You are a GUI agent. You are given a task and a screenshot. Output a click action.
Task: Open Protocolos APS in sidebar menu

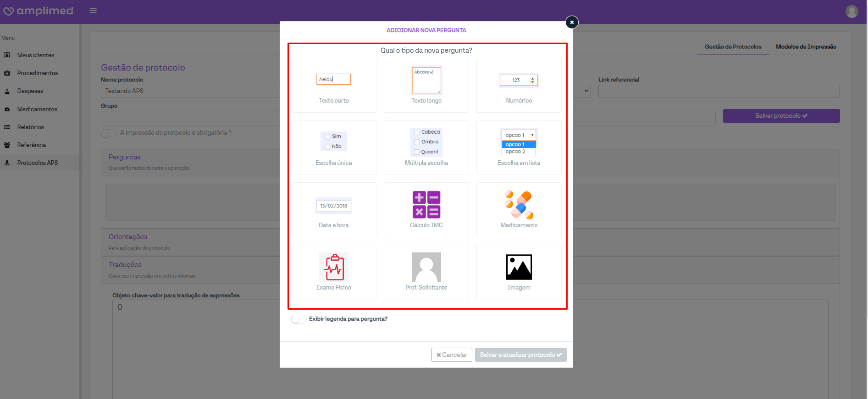tap(38, 163)
